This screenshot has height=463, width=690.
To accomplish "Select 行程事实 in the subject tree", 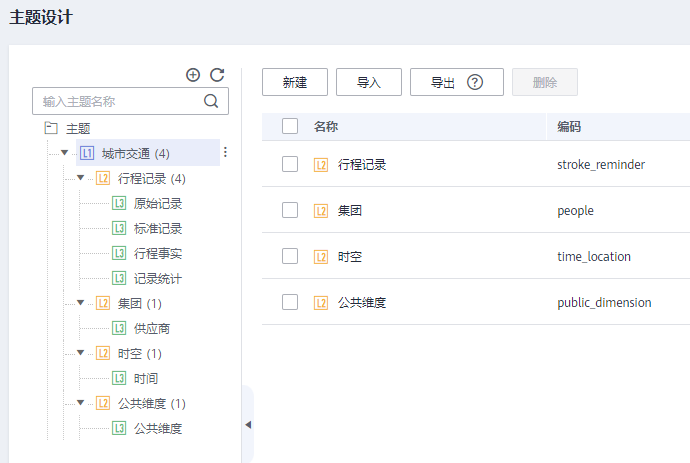I will (x=158, y=254).
